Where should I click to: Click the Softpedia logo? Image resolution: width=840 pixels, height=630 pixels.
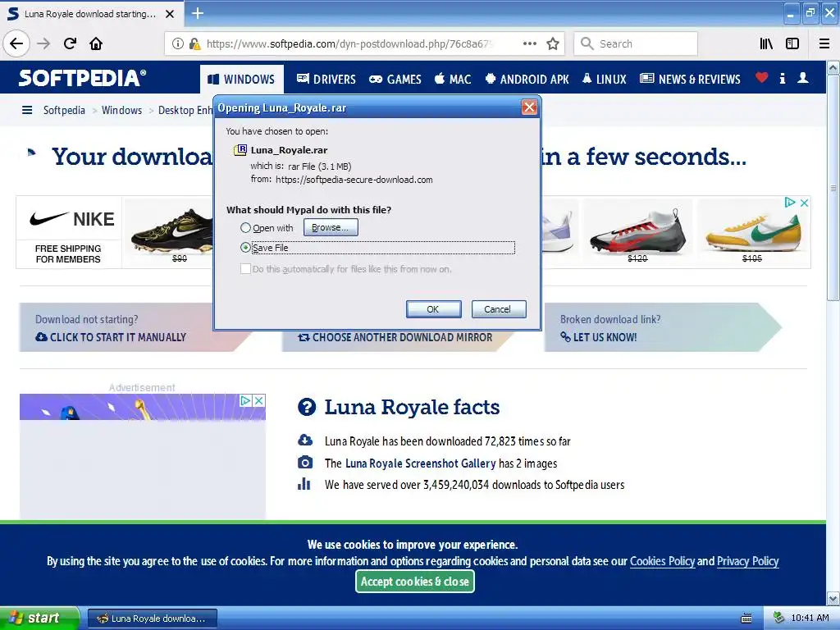[x=82, y=78]
